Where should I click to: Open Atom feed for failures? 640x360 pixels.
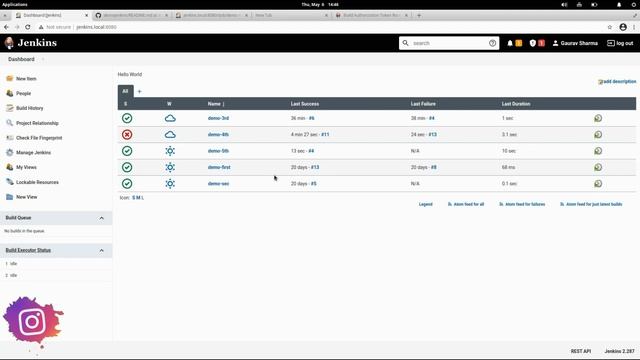pos(522,204)
